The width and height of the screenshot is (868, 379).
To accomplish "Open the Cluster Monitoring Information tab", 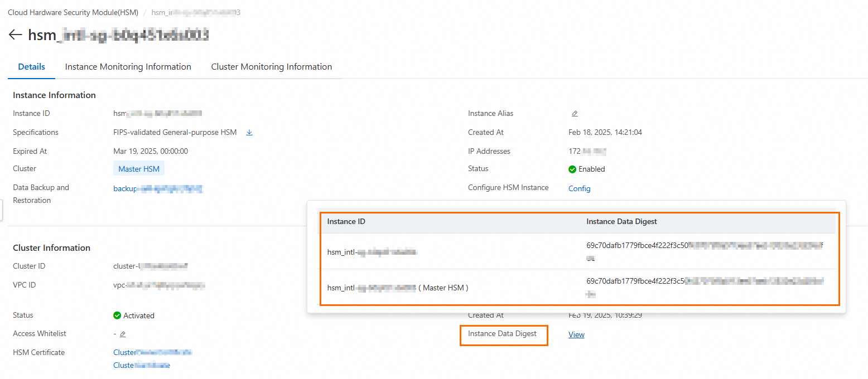I will tap(271, 67).
